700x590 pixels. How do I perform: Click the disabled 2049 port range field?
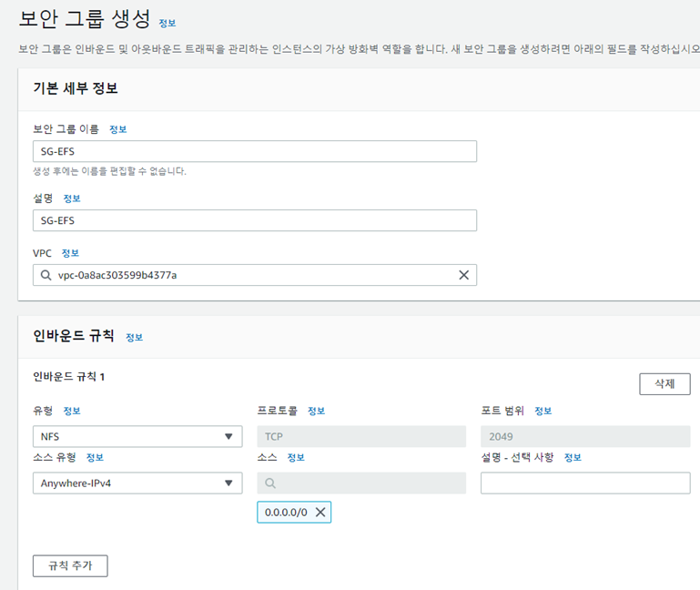pos(585,436)
